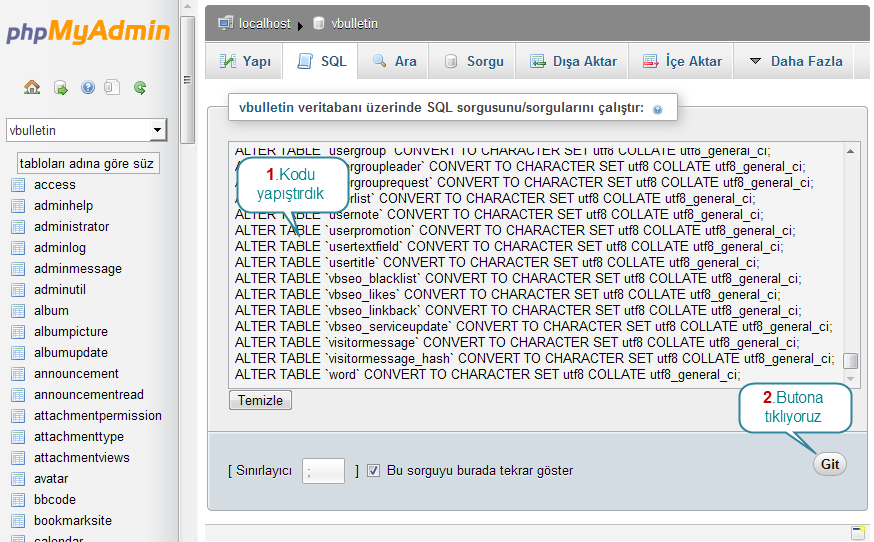Open the bookmarksite table link
The height and width of the screenshot is (542, 874).
coord(73,521)
